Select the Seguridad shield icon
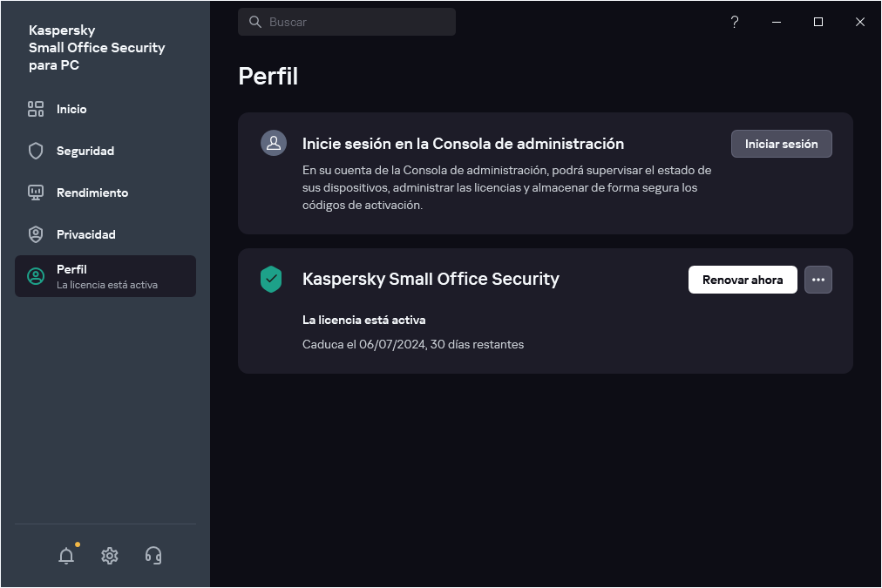The height and width of the screenshot is (588, 882). 35,151
